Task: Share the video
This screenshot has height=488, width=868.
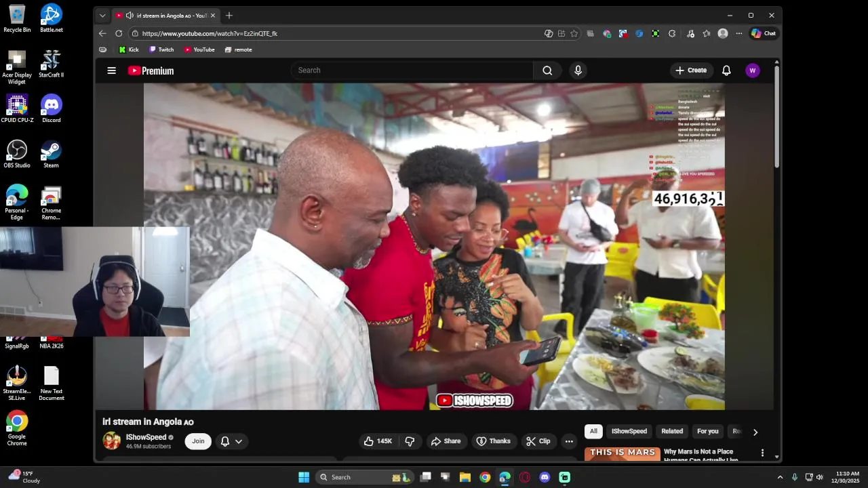Action: click(446, 441)
